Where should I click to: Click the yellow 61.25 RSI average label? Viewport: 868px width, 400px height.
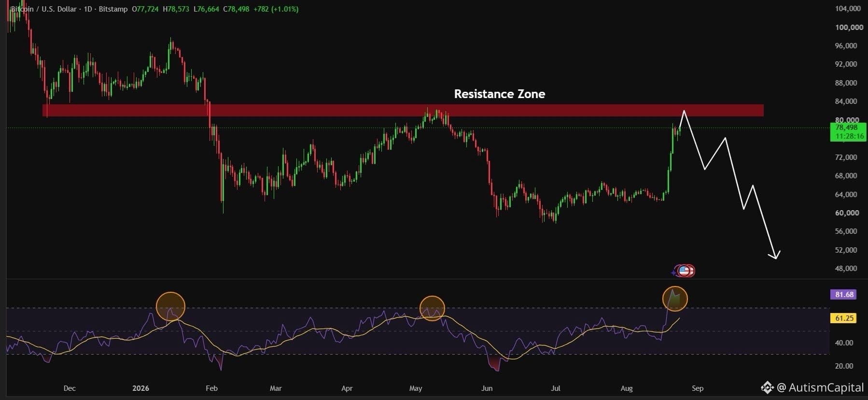pos(843,318)
